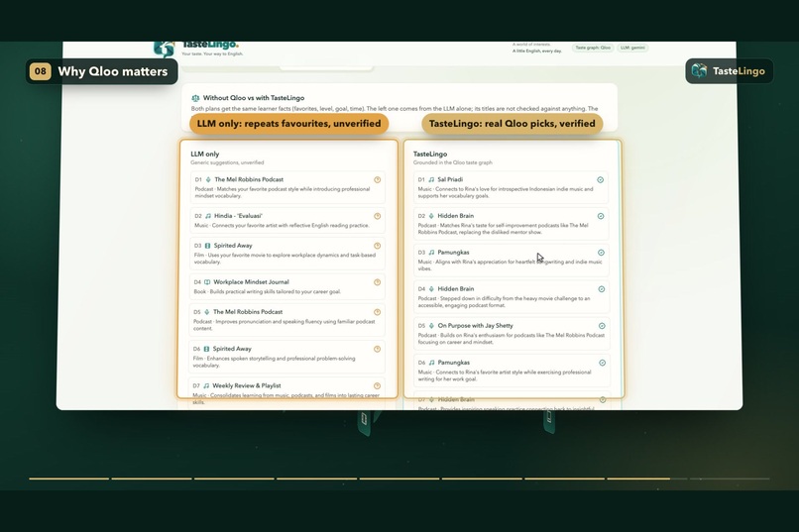Click the first progress segment of the video timeline
Viewport: 799px width, 532px height.
coord(69,479)
